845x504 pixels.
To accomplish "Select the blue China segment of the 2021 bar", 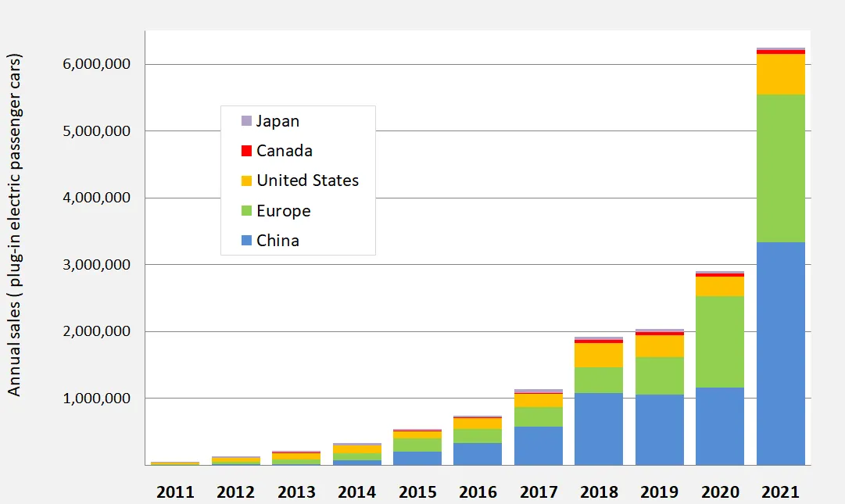I will 781,354.
